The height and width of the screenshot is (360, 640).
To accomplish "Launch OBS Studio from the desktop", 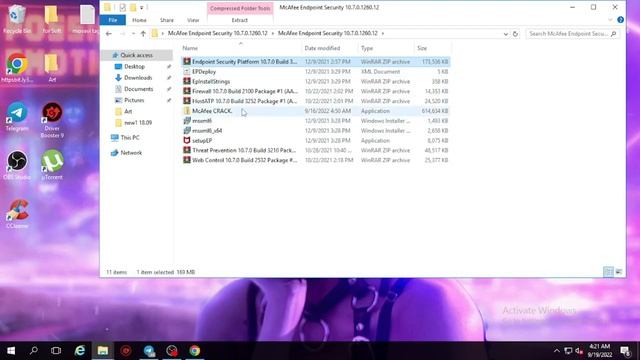I will point(17,165).
